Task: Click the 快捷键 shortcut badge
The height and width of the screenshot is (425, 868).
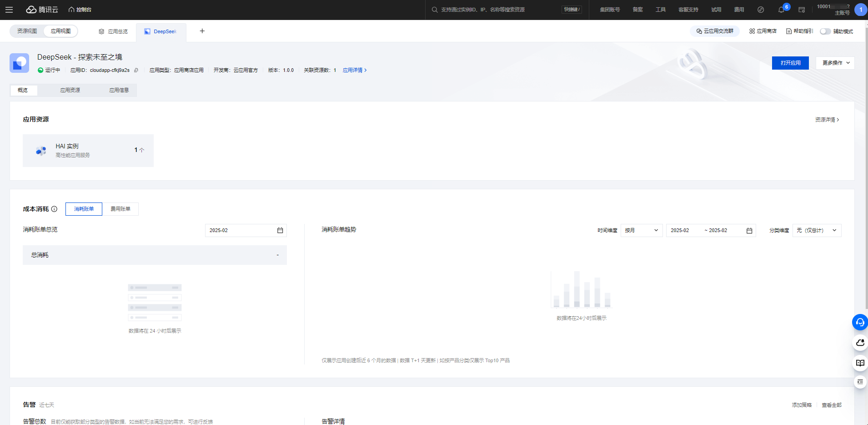Action: [572, 10]
